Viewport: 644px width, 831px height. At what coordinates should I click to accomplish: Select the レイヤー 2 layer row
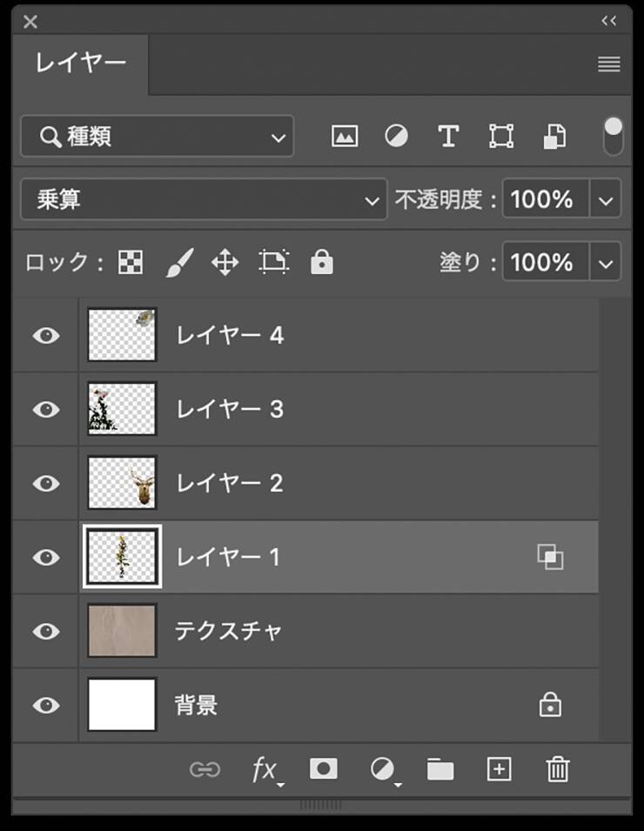[348, 483]
